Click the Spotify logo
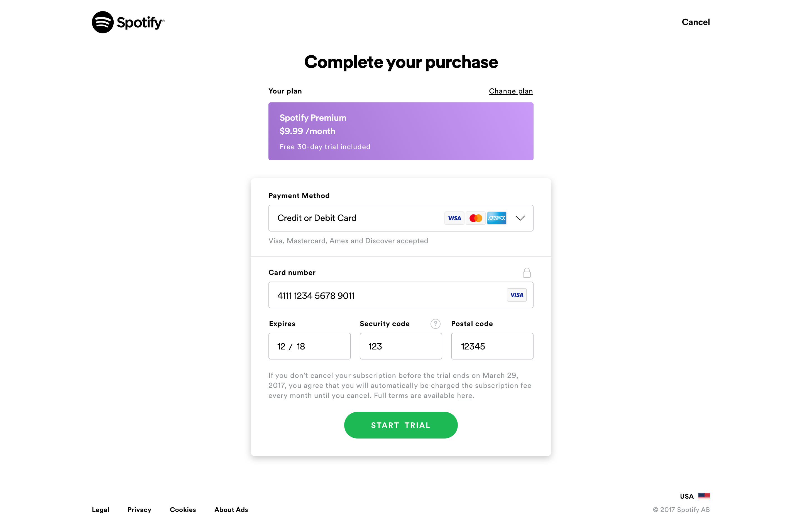The height and width of the screenshot is (532, 802). tap(128, 22)
